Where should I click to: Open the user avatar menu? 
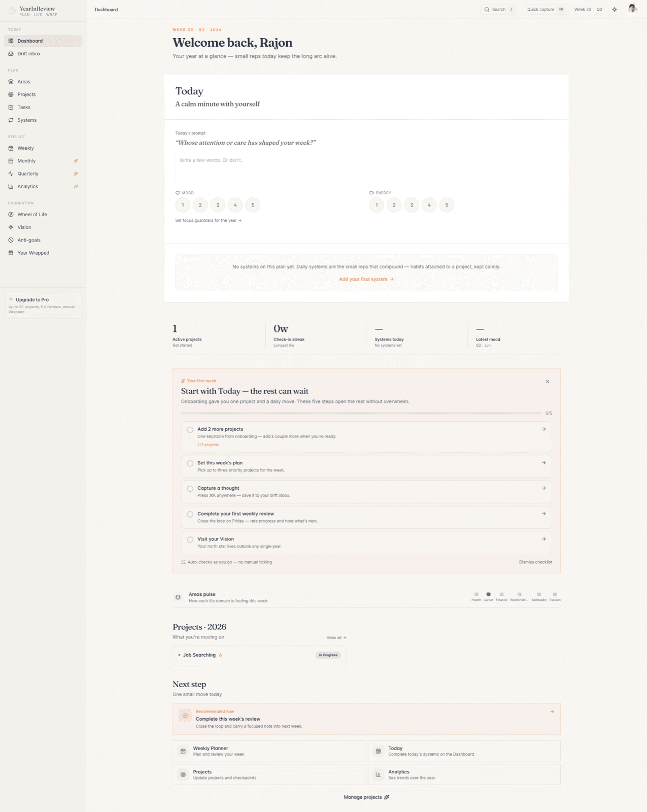pyautogui.click(x=632, y=9)
